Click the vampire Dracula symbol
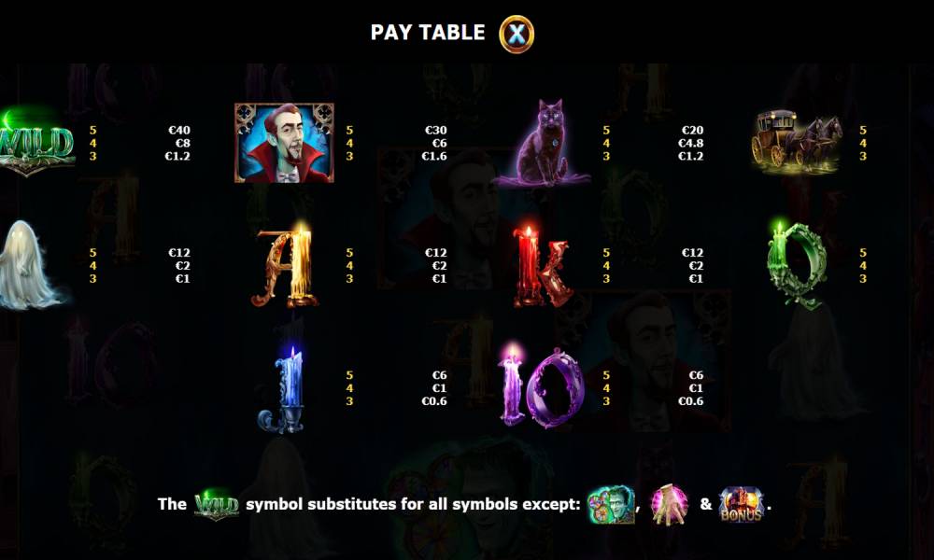Viewport: 934px width, 560px height. click(284, 143)
